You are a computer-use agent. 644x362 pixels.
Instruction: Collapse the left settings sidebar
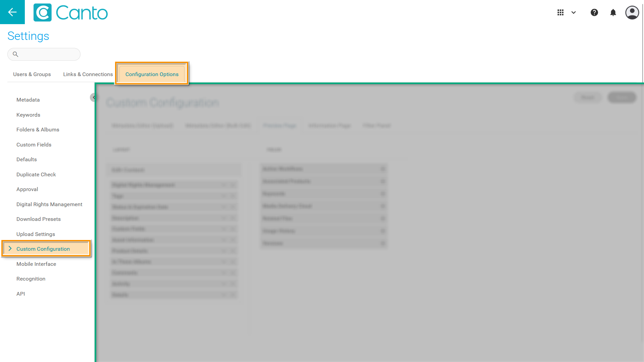(94, 98)
